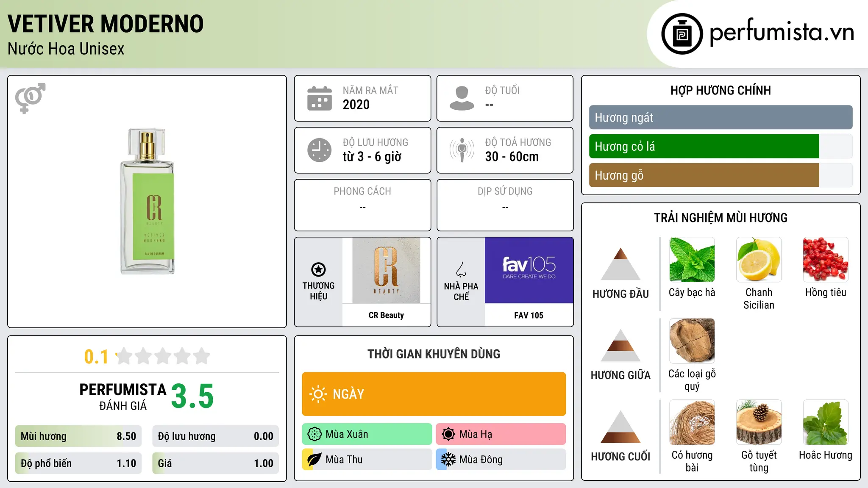Click the DỊP SỬ DỤNG occasion box
The width and height of the screenshot is (868, 488).
click(x=505, y=205)
